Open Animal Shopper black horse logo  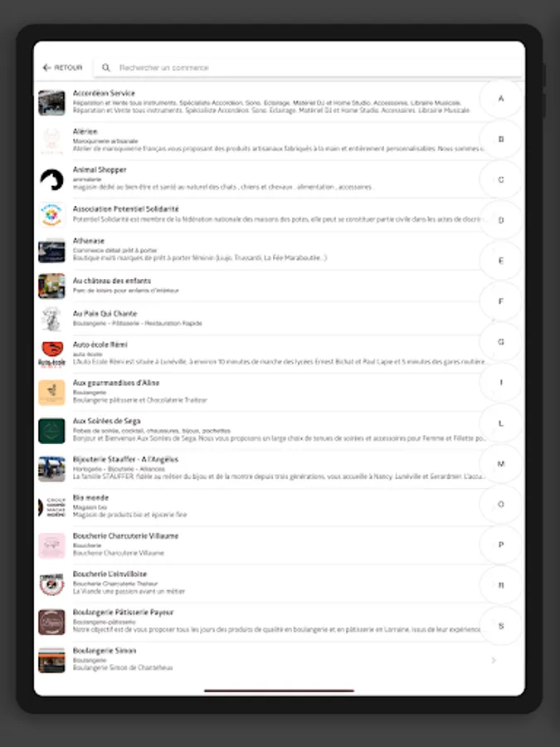[x=51, y=179]
